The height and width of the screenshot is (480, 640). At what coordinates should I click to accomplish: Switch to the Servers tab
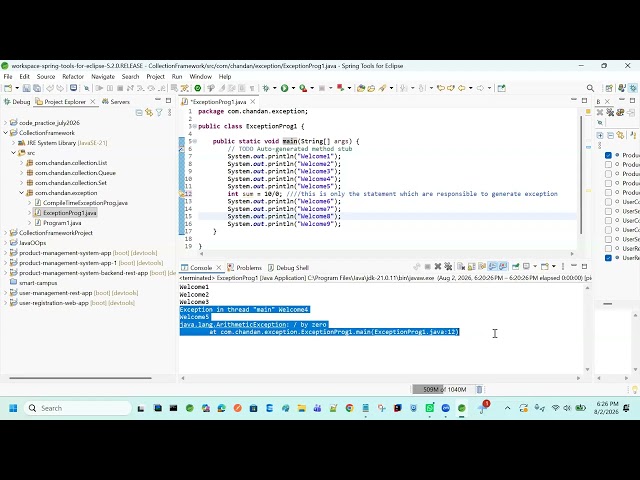(x=116, y=102)
